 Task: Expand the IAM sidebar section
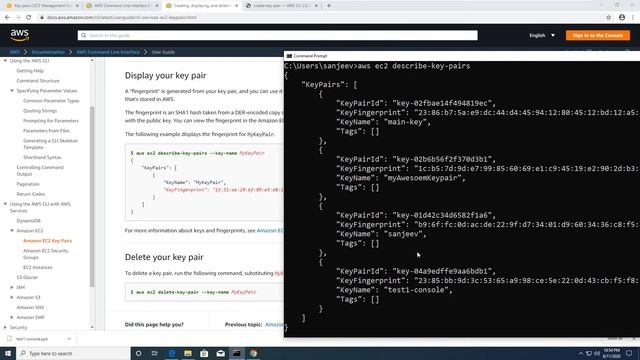click(12, 287)
